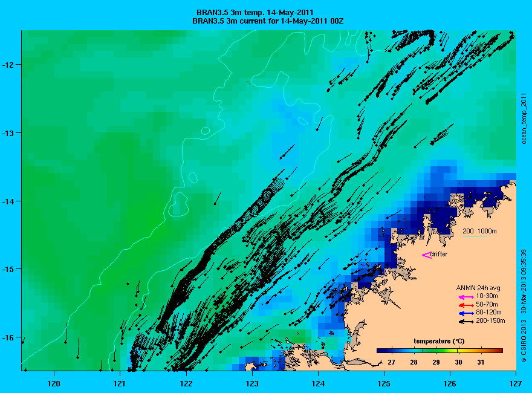Click the latitude axis label -15

(x=7, y=270)
